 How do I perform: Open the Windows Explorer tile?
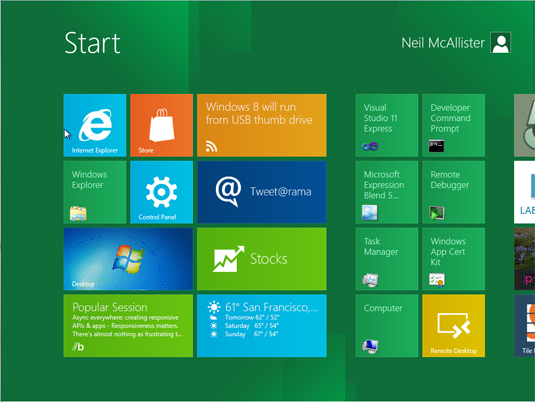tap(95, 192)
